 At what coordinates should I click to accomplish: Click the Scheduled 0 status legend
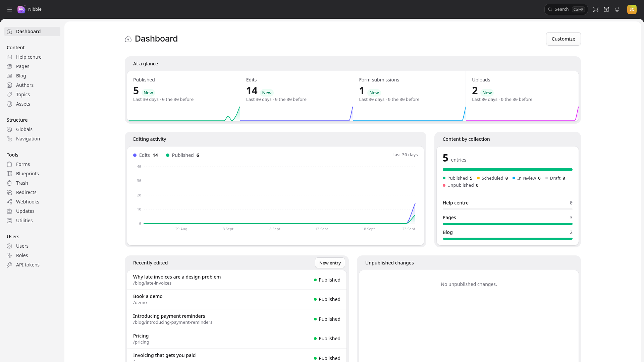tap(492, 178)
